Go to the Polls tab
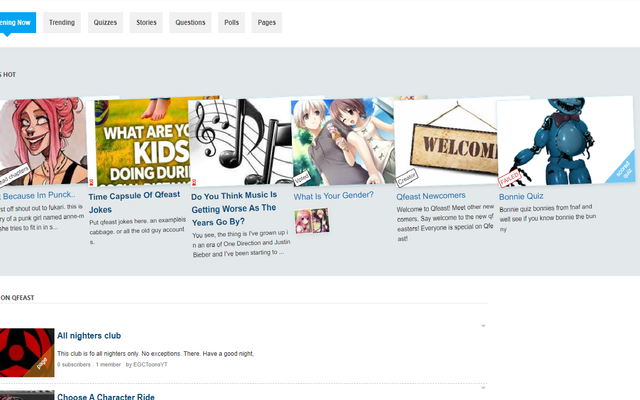The height and width of the screenshot is (400, 640). [x=231, y=22]
